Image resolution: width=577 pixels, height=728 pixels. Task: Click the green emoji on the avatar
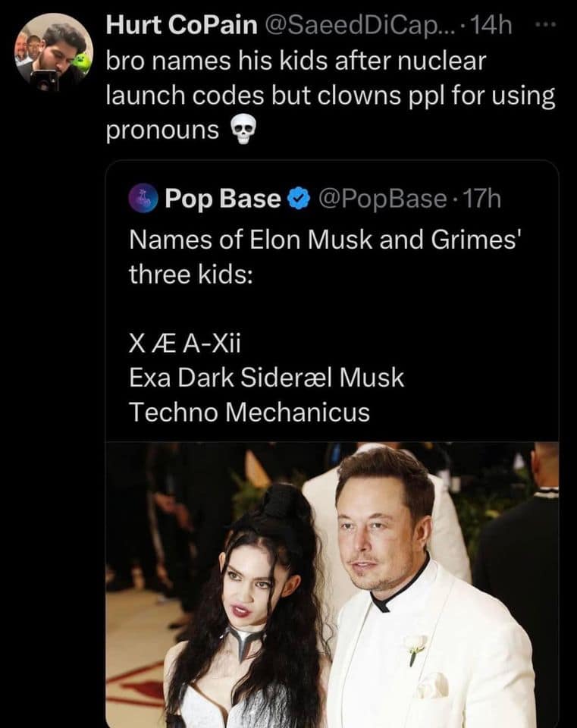[x=82, y=64]
